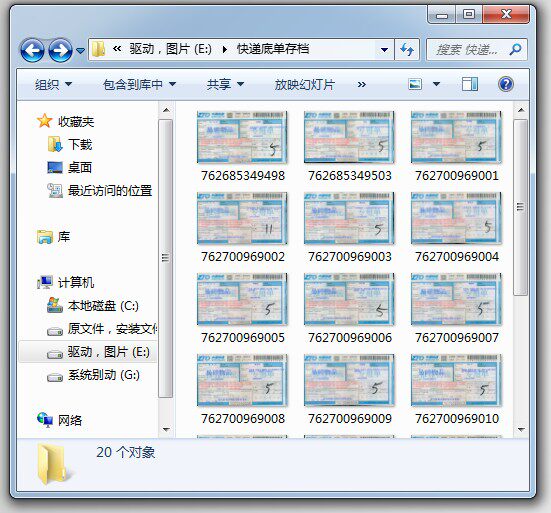Open the 组织 (Organize) menu

(53, 84)
